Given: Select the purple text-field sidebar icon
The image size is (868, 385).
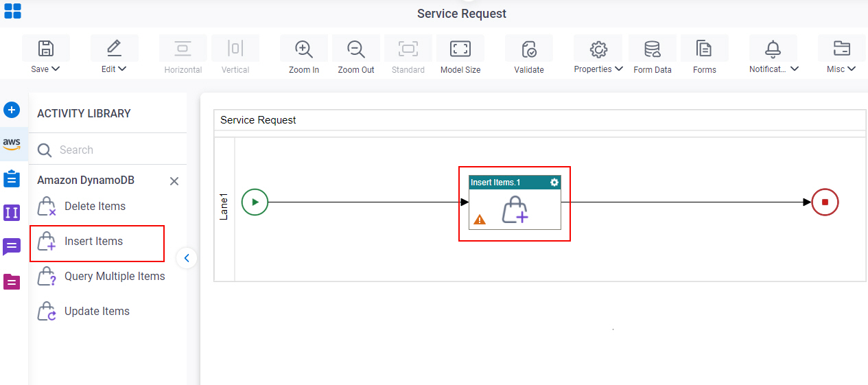Looking at the screenshot, I should click(x=12, y=213).
